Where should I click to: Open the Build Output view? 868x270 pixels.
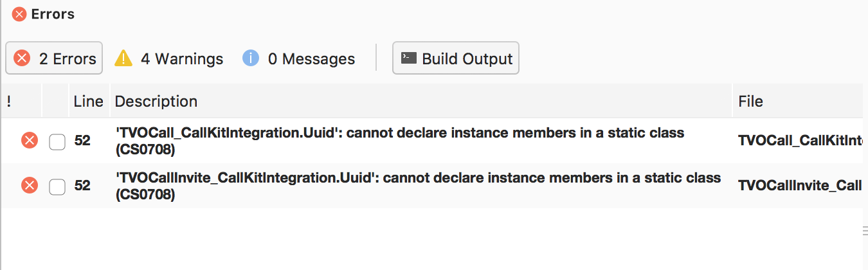click(x=456, y=59)
